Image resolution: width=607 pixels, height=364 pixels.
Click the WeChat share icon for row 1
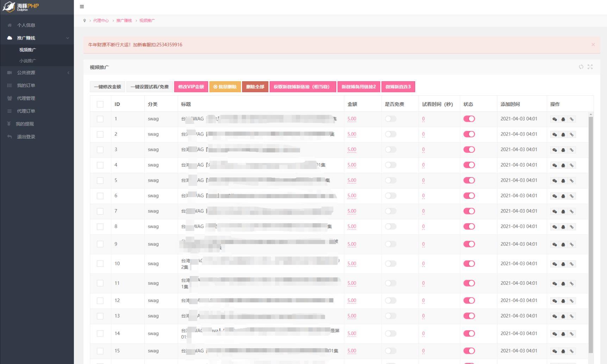(x=555, y=119)
